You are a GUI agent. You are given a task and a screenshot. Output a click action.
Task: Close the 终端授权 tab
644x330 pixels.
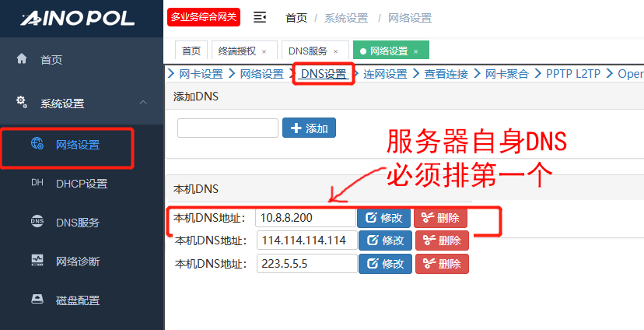click(x=264, y=51)
